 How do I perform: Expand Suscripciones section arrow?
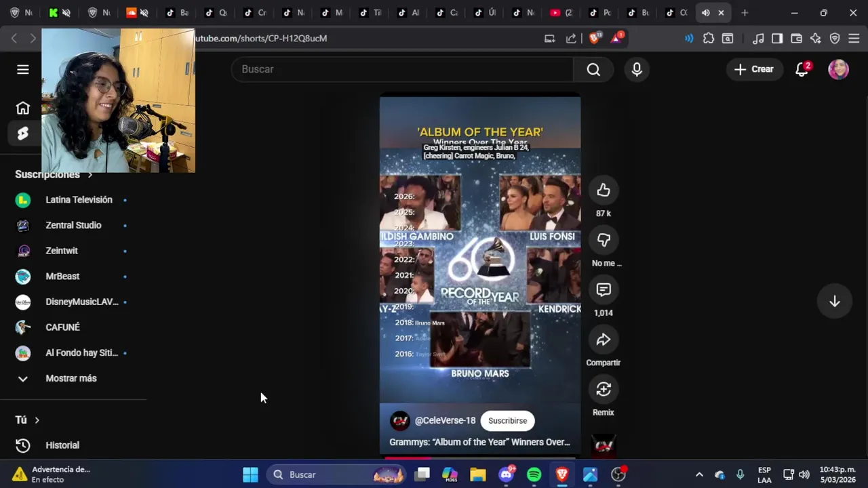(90, 175)
